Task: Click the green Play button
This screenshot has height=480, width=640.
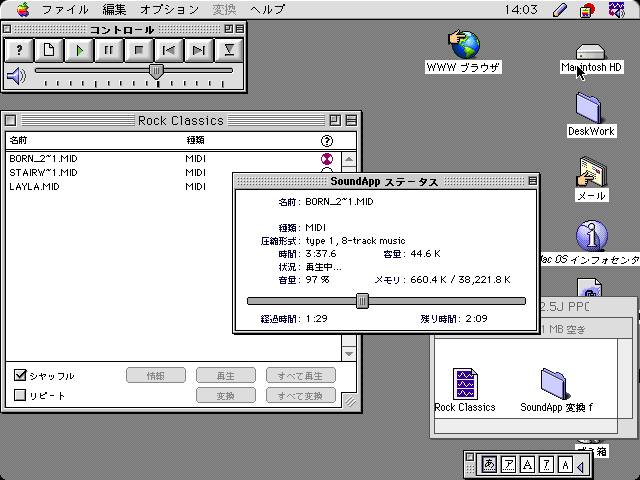Action: pos(79,50)
